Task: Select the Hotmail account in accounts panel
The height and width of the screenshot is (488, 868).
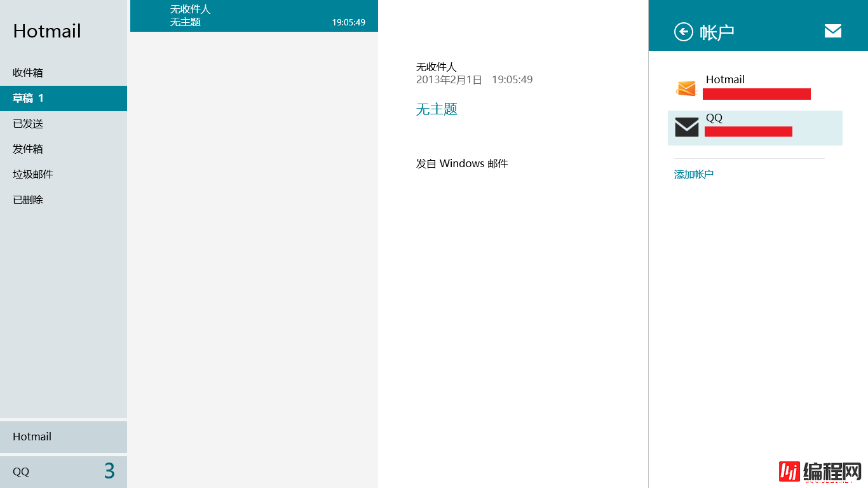Action: click(x=755, y=89)
